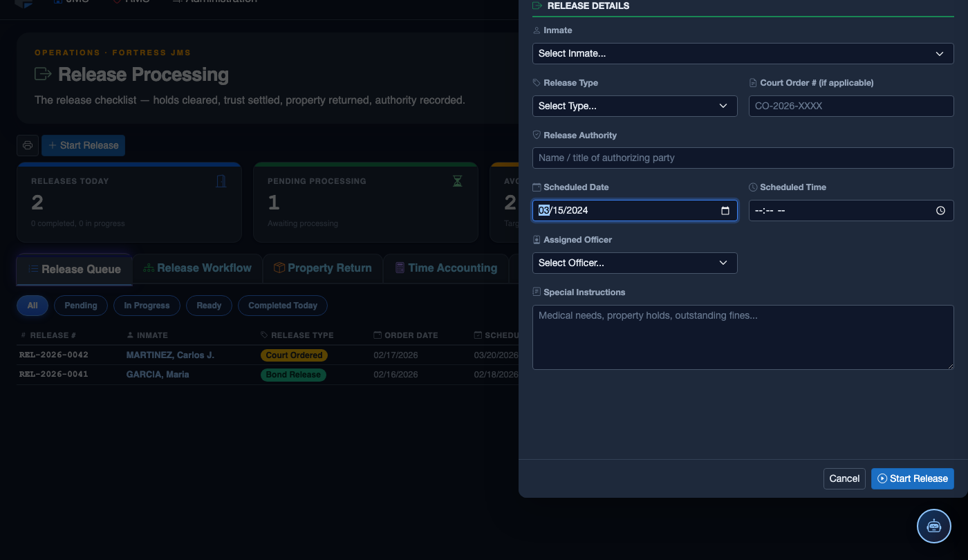Click the Release Processing header icon
The height and width of the screenshot is (560, 968).
pos(43,74)
